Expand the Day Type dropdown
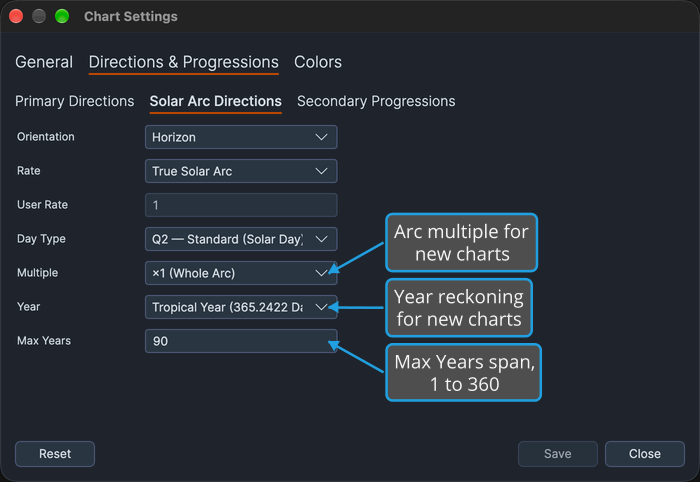 pyautogui.click(x=241, y=239)
